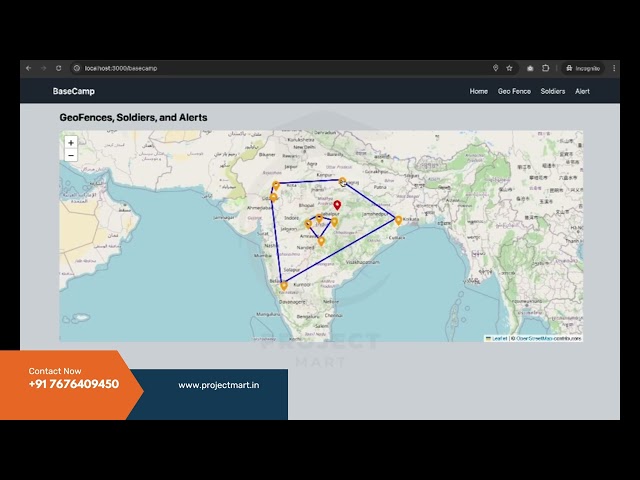Go back using the browser back arrow
Screen dimensions: 640x480
(x=29, y=68)
